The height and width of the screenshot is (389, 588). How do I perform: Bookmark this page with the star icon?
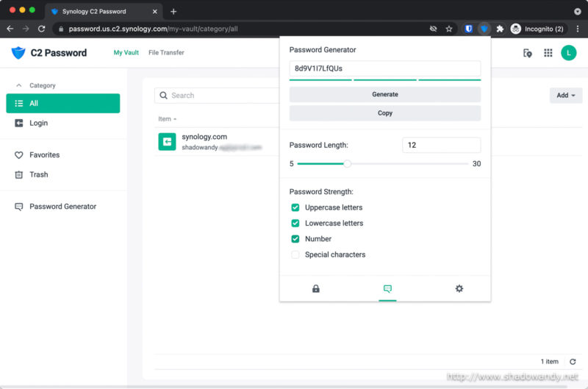449,29
